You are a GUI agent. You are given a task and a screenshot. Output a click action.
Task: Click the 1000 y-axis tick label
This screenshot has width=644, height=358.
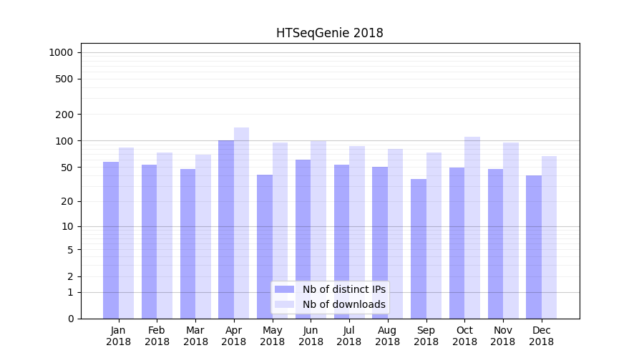pos(61,52)
